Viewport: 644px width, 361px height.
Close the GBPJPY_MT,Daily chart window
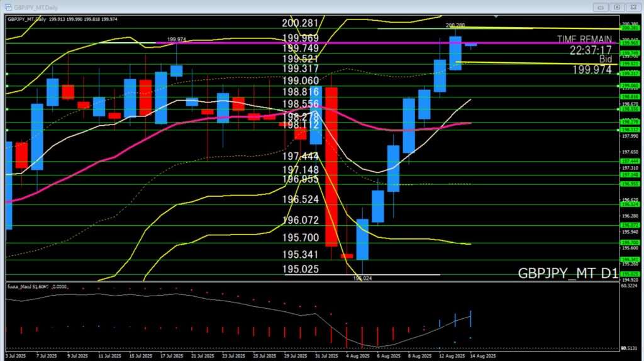(633, 8)
